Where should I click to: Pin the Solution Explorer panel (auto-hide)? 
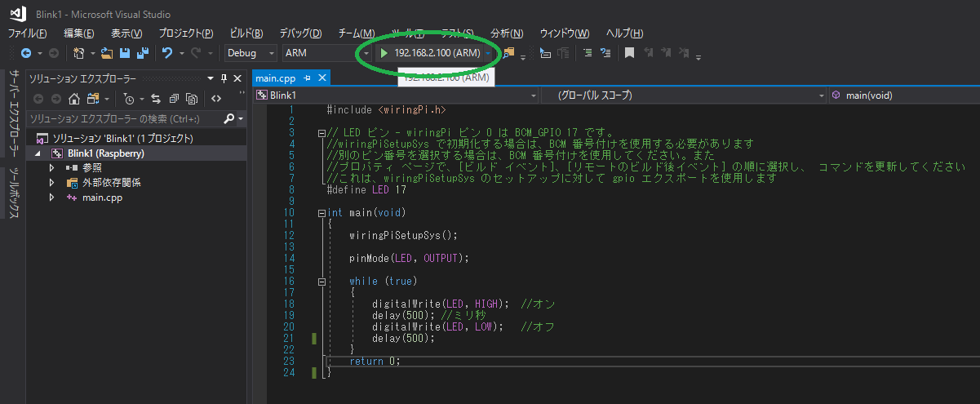[x=224, y=78]
